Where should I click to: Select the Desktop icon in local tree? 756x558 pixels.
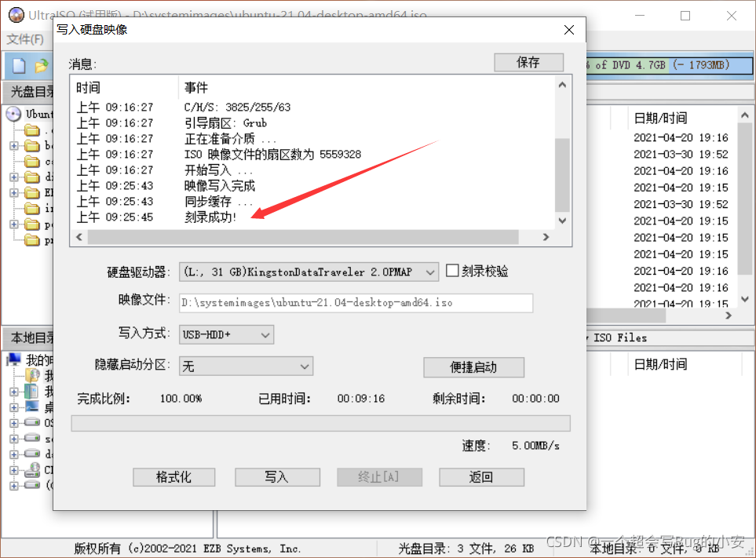(32, 407)
